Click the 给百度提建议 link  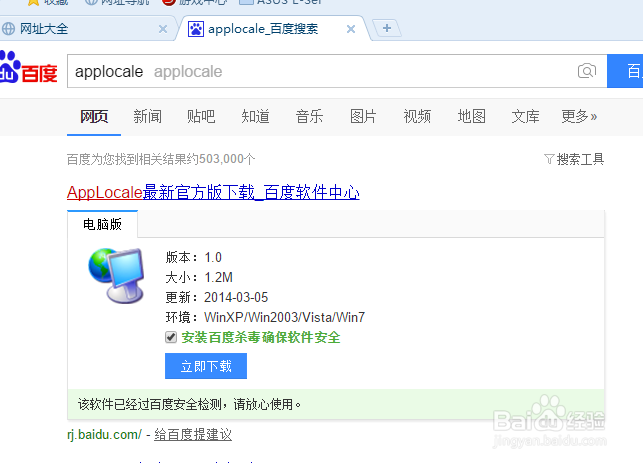pos(193,434)
